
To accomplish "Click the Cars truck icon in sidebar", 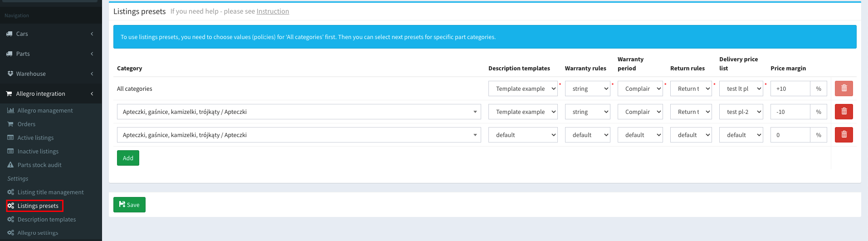I will point(10,34).
